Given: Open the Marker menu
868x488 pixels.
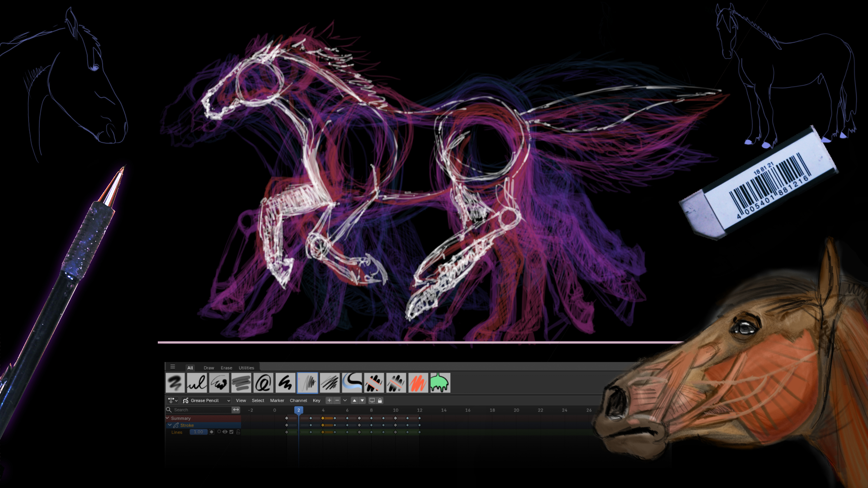Looking at the screenshot, I should pos(277,400).
